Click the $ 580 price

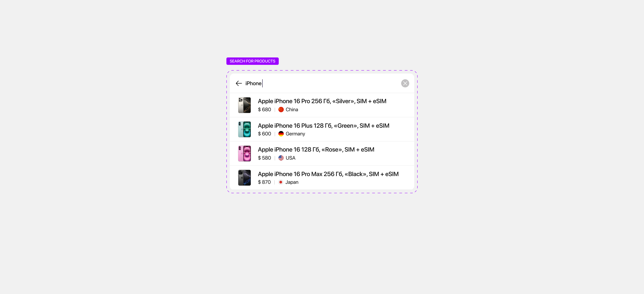click(264, 158)
